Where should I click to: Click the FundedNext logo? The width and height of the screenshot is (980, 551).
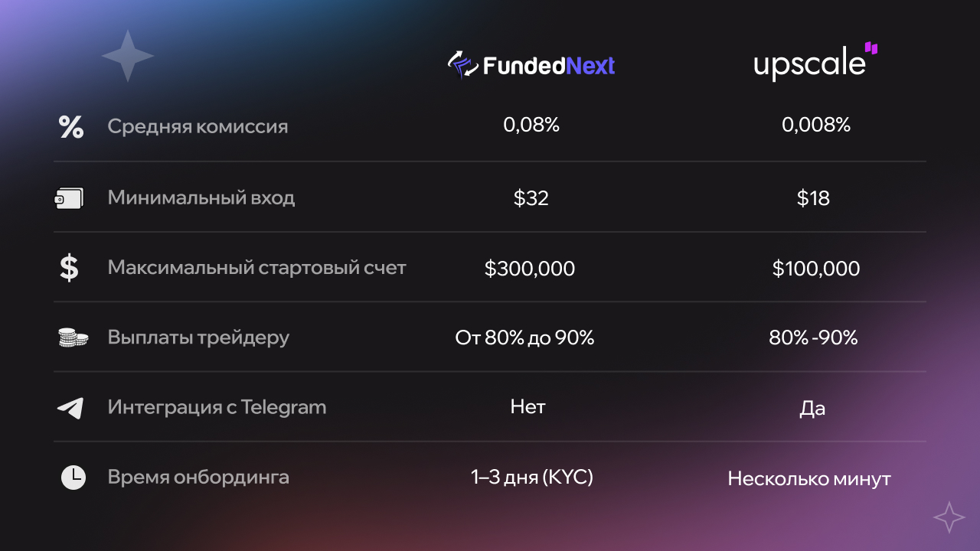tap(531, 66)
